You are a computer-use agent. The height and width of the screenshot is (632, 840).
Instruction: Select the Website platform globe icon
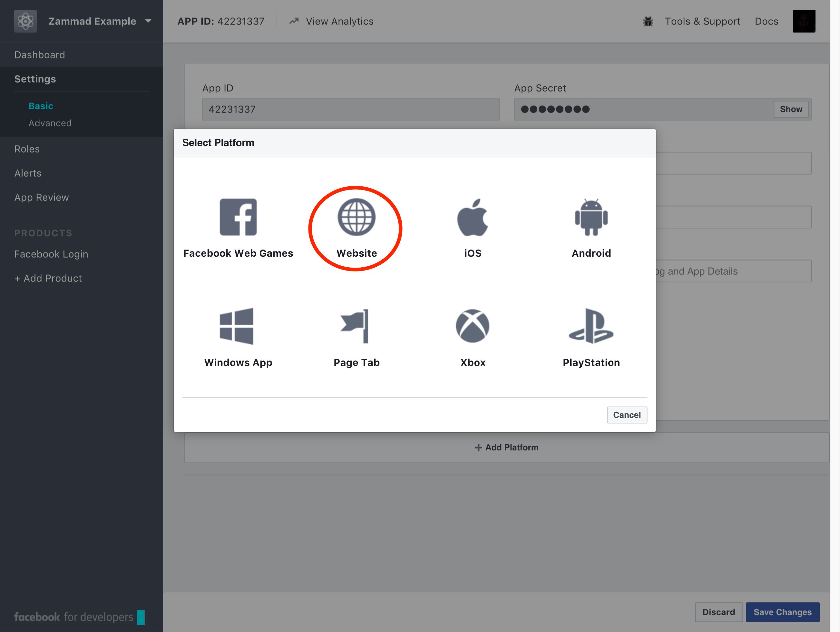click(x=357, y=217)
